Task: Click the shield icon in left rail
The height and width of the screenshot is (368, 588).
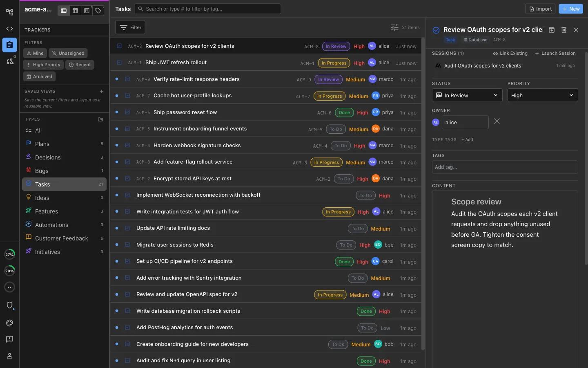Action: pyautogui.click(x=9, y=305)
